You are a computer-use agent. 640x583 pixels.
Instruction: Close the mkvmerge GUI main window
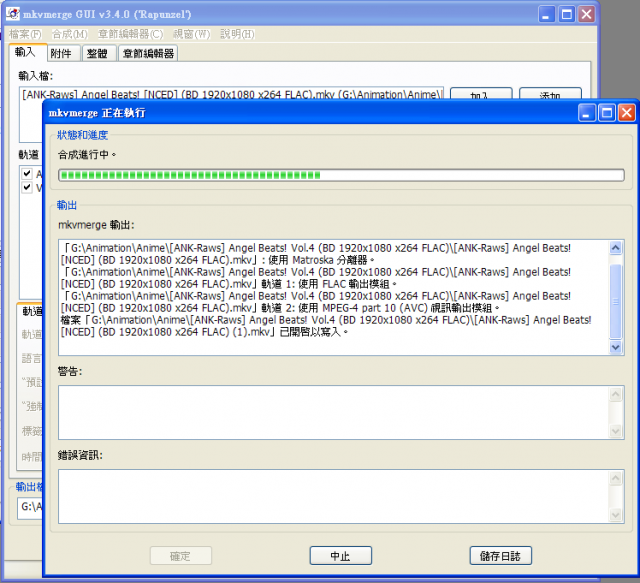(x=587, y=14)
